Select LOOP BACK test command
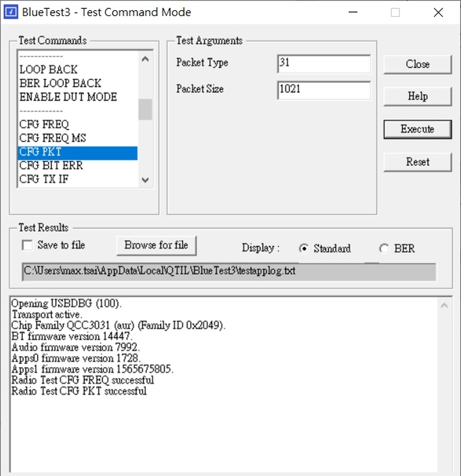Viewport: 461px width, 476px height. pos(49,70)
